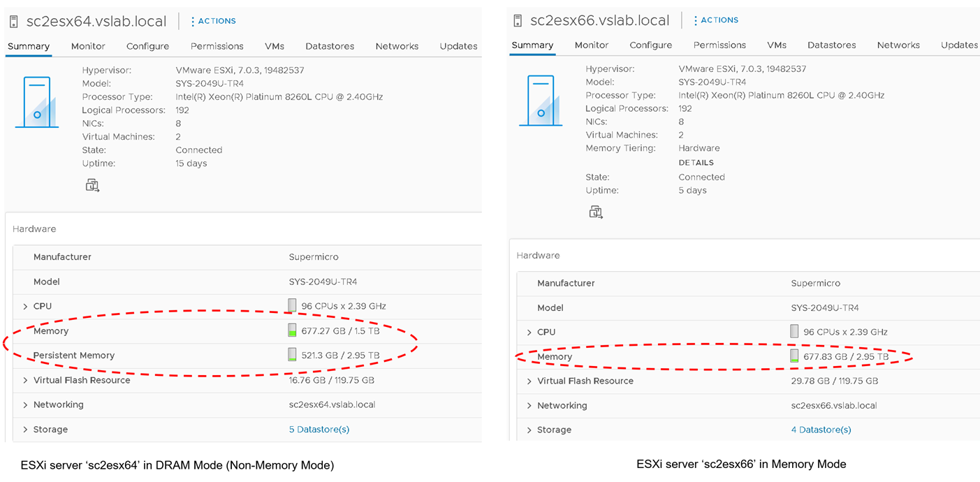Expand Virtual Flash Resource on sc2esx66
Viewport: 980px width, 482px height.
529,381
